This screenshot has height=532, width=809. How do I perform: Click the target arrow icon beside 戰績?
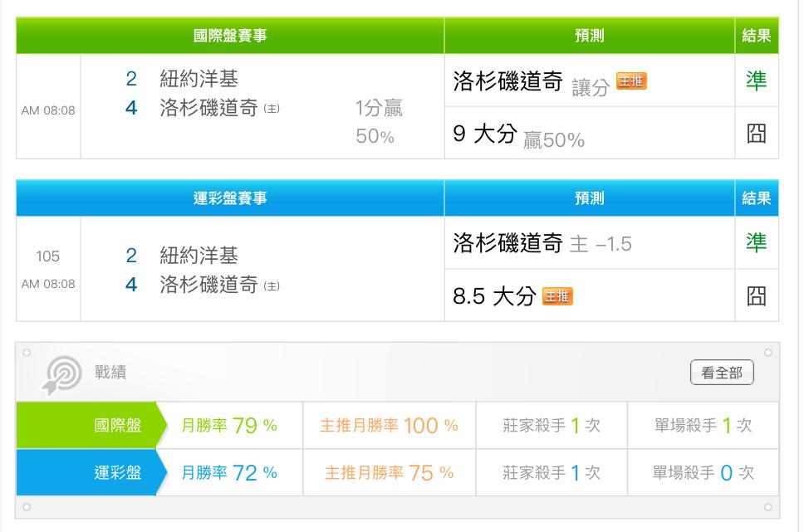(62, 375)
